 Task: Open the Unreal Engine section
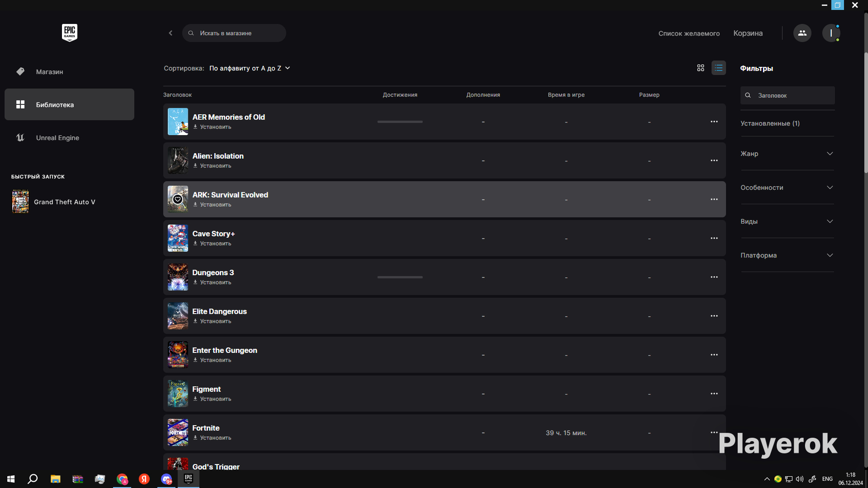click(69, 138)
